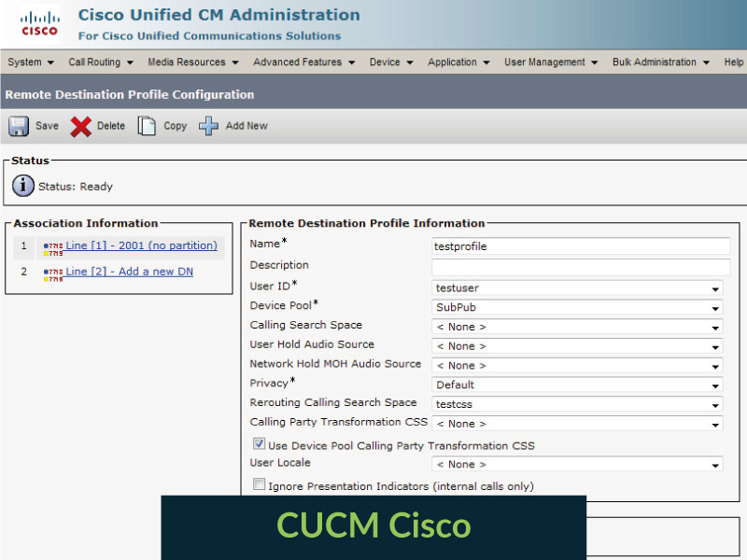Open Line [1] - 2001 (no partition) link
This screenshot has width=747, height=560.
pyautogui.click(x=142, y=245)
